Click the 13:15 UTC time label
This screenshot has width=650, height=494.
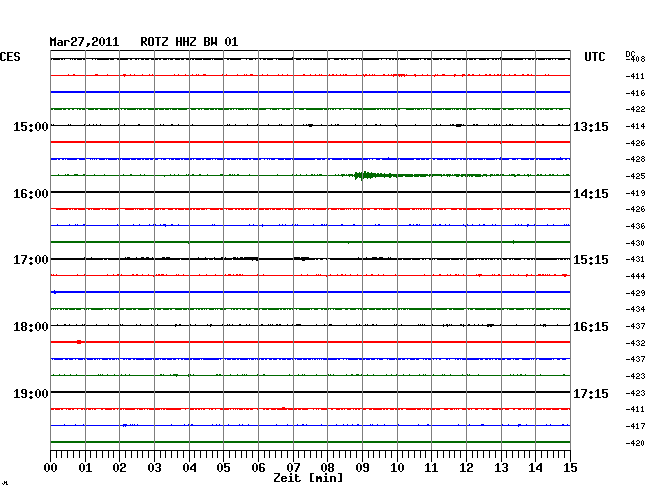point(591,126)
